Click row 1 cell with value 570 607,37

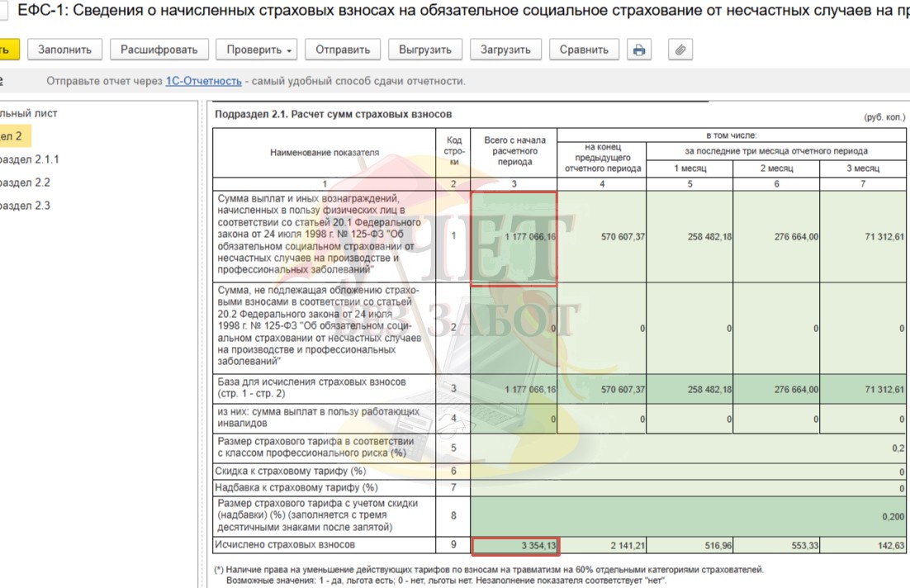click(x=602, y=237)
